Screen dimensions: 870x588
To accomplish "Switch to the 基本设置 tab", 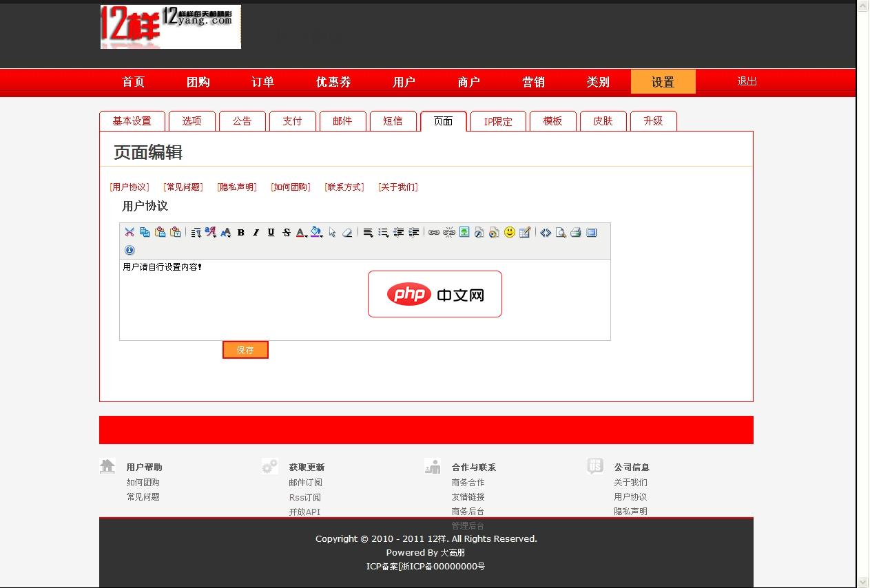I will 132,121.
